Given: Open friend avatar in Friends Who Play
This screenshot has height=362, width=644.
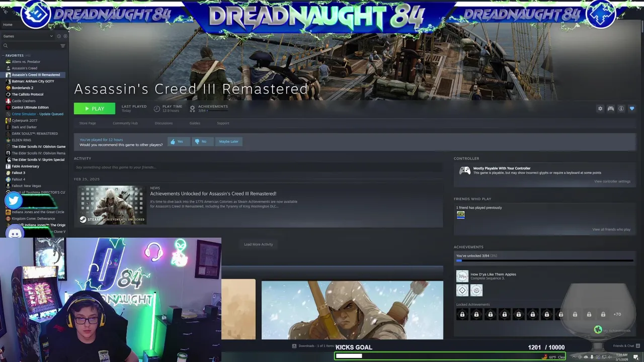Looking at the screenshot, I should coord(460,215).
